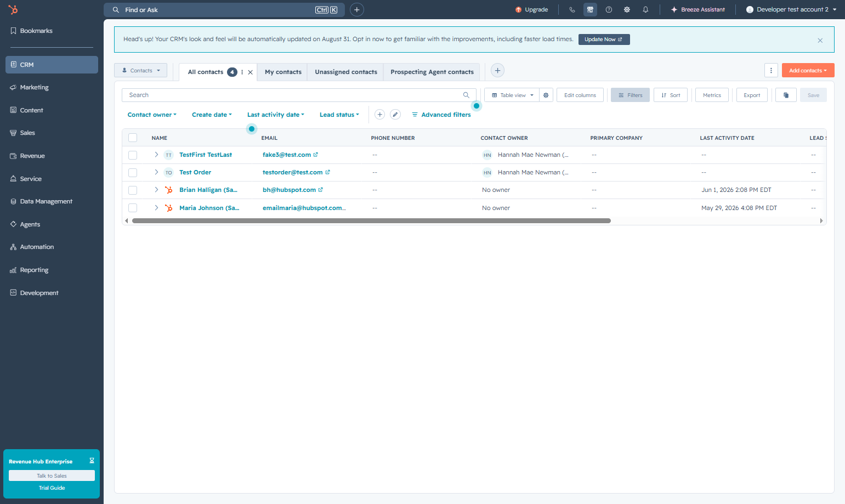Open the settings gear in top bar
Screen dimensions: 845x504
(627, 10)
